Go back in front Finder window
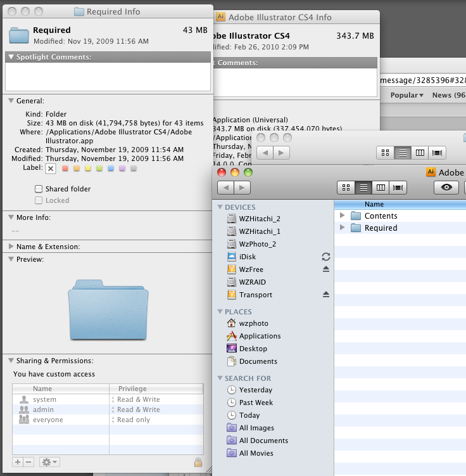 [226, 188]
